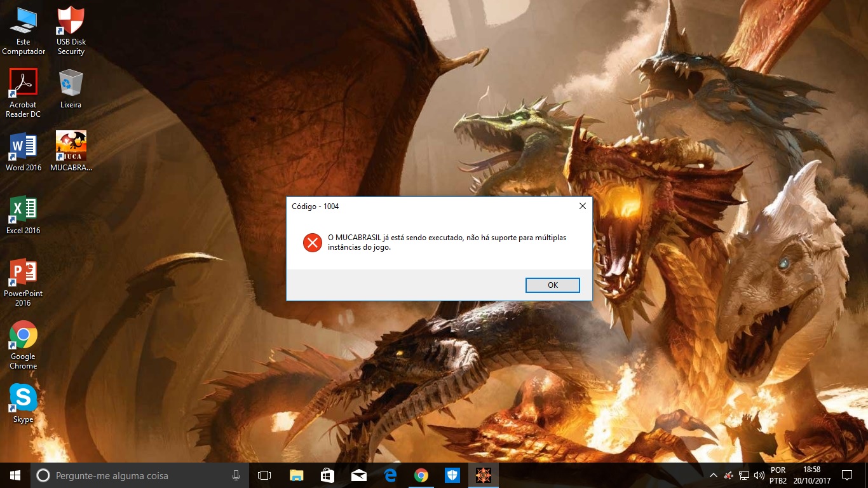Show hidden system tray icons chevron

coord(714,475)
